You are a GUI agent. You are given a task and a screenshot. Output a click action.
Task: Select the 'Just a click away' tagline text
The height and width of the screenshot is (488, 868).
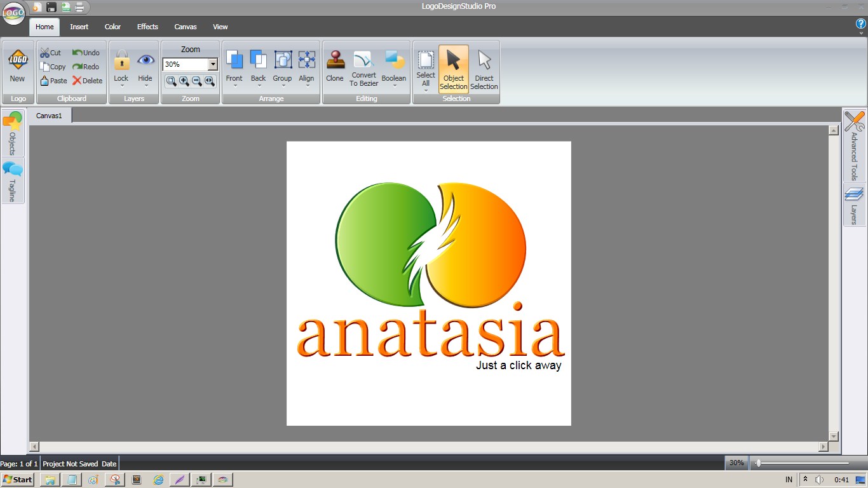[519, 365]
